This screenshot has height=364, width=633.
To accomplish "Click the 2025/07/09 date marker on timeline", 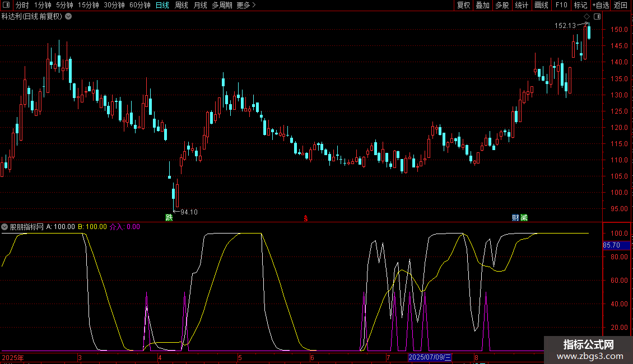I will click(430, 357).
